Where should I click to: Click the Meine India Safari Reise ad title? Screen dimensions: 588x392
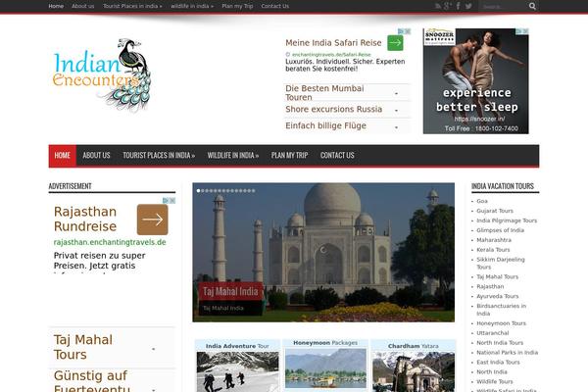[x=333, y=43]
